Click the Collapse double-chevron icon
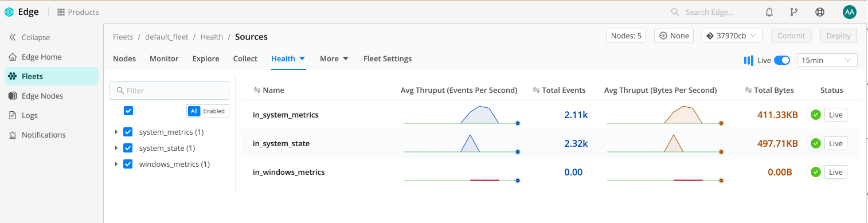868x223 pixels. 13,37
